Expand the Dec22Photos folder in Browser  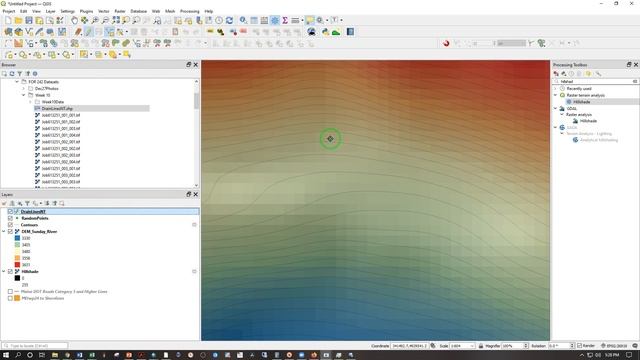tap(24, 89)
